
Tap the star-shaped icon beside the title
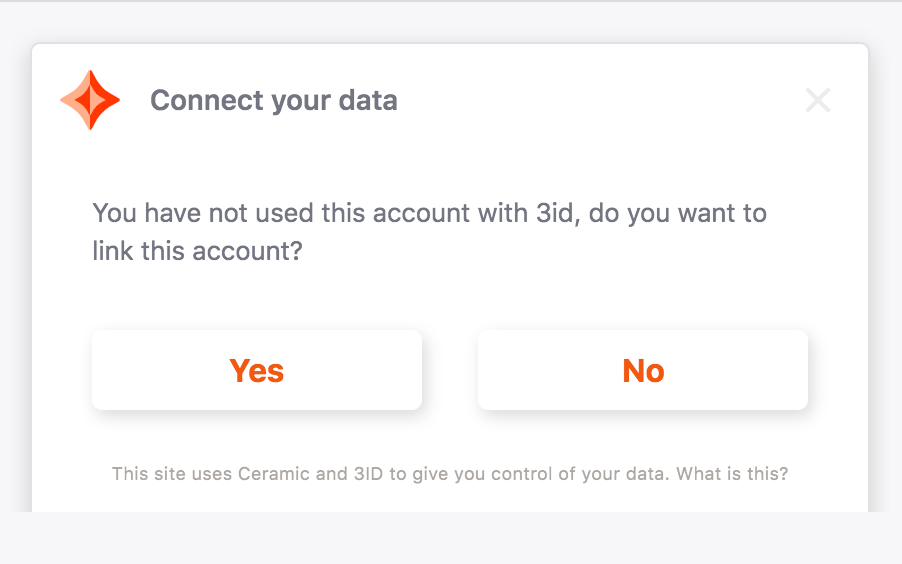[90, 100]
